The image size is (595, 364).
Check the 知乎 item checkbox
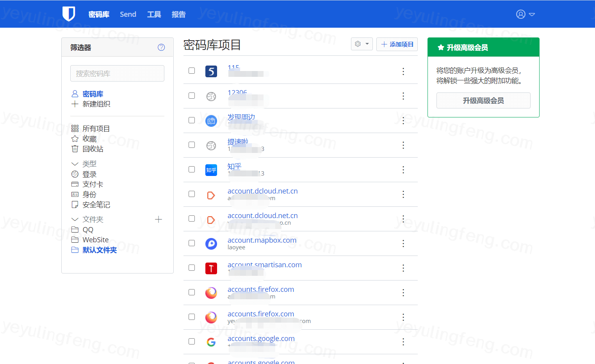click(192, 169)
